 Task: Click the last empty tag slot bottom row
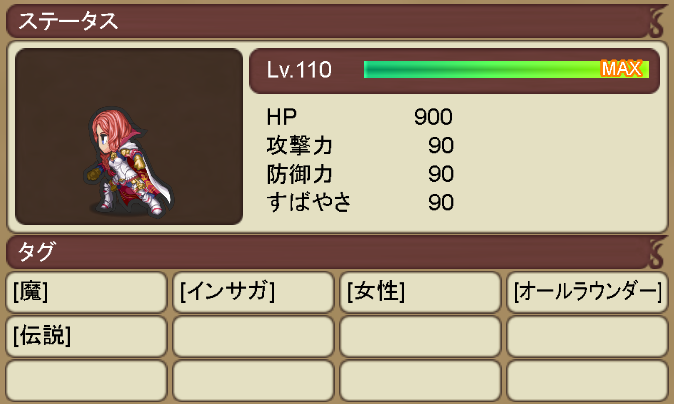pos(587,380)
